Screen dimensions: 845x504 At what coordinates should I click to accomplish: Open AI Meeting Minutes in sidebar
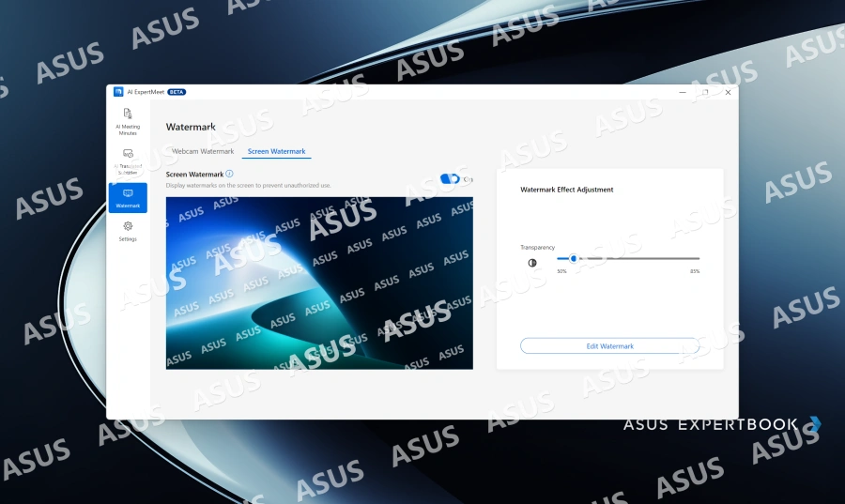coord(128,122)
